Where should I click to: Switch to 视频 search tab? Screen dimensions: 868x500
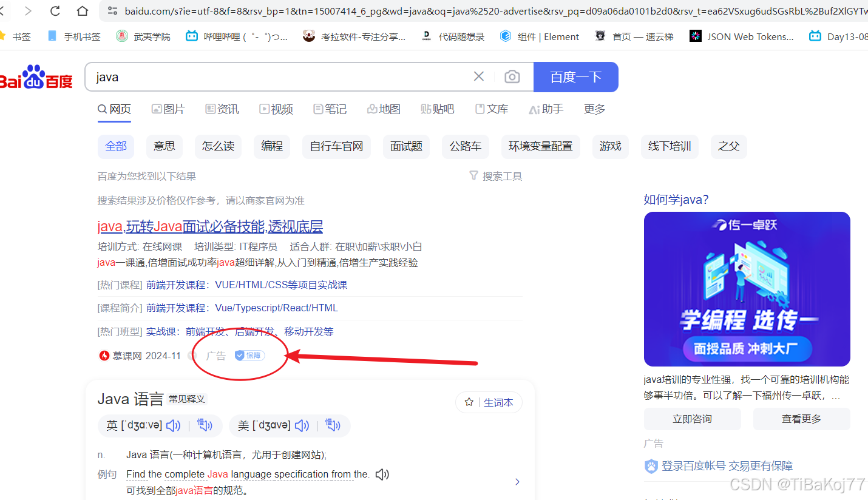(x=276, y=109)
